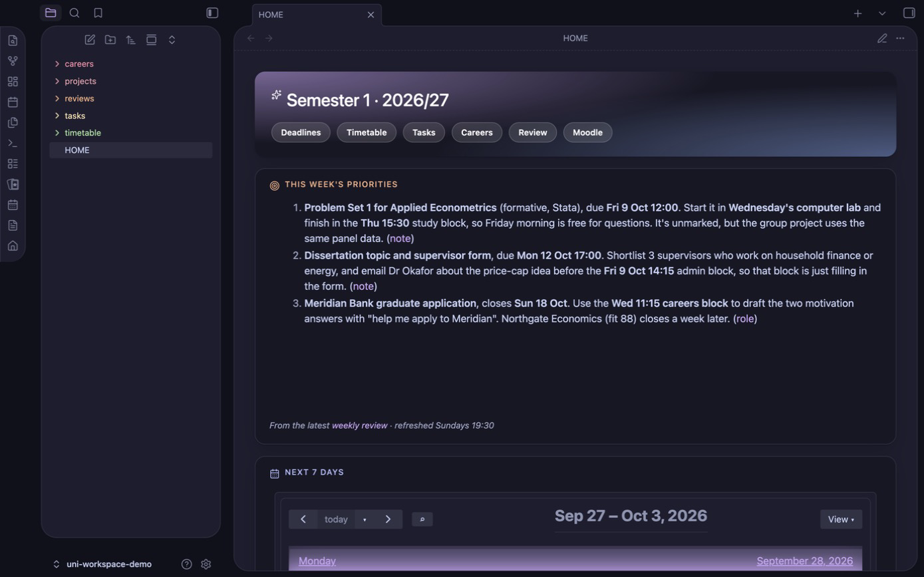Click the calendar search magnifier button

click(x=422, y=519)
